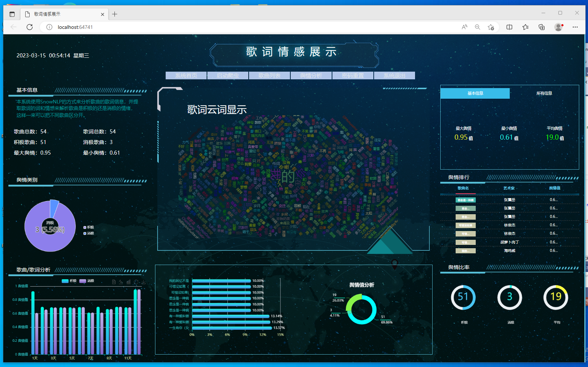Toggle 积极 legend item beside pie chart
This screenshot has width=588, height=367.
(x=89, y=227)
